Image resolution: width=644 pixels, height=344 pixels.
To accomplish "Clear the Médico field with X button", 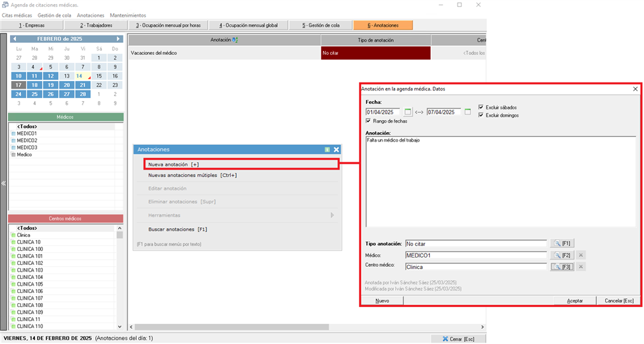I will pyautogui.click(x=581, y=255).
